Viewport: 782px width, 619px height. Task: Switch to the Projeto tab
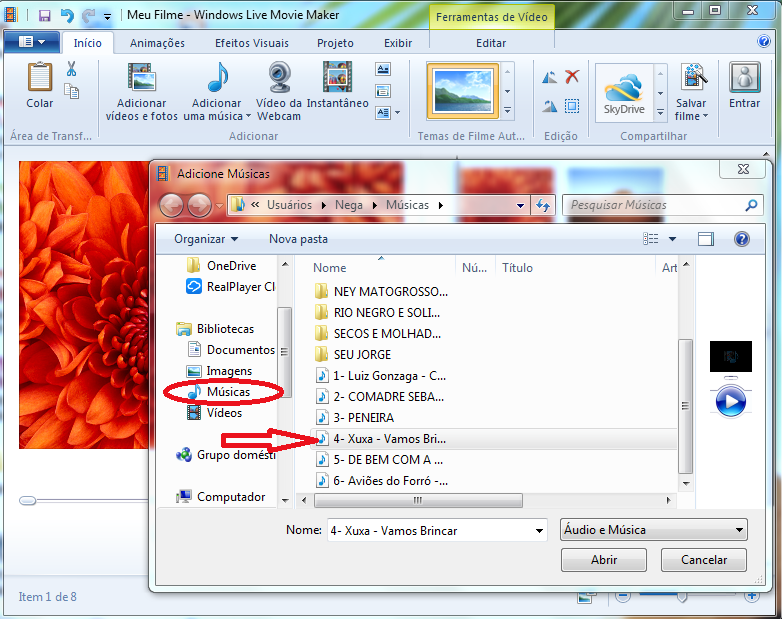(335, 43)
